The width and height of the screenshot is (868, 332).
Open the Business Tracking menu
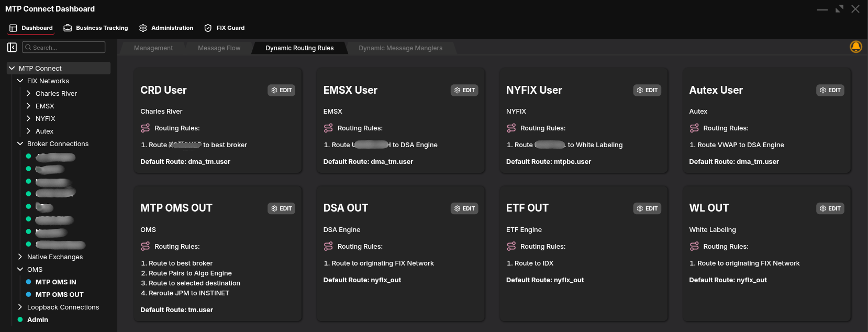[x=96, y=28]
